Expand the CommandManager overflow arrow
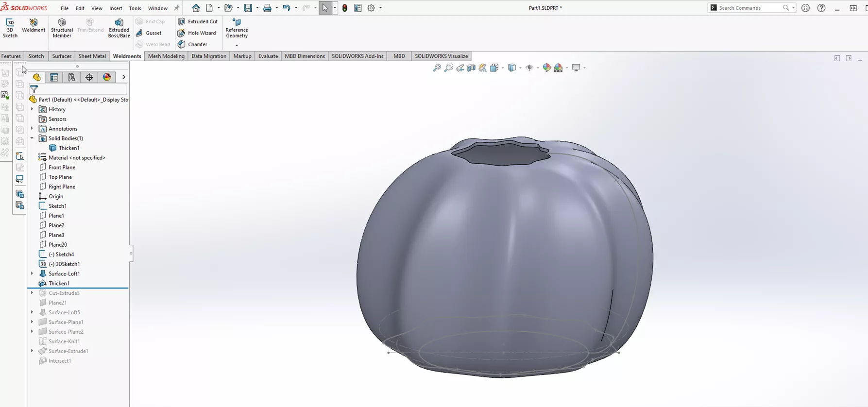The height and width of the screenshot is (407, 868). [237, 45]
